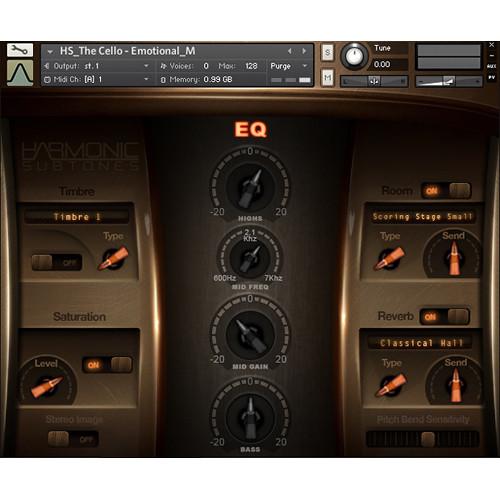Open the Output st. 1 dropdown

(97, 66)
